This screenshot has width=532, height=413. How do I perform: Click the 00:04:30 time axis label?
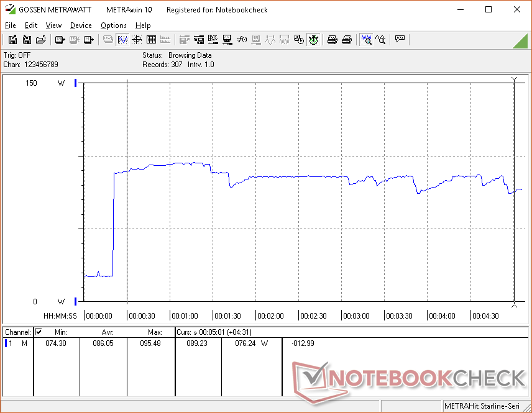485,316
